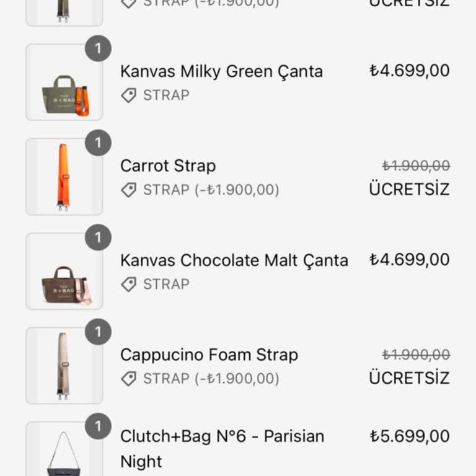
Task: Open the Cappucino Foam Strap thumbnail
Action: 63,366
